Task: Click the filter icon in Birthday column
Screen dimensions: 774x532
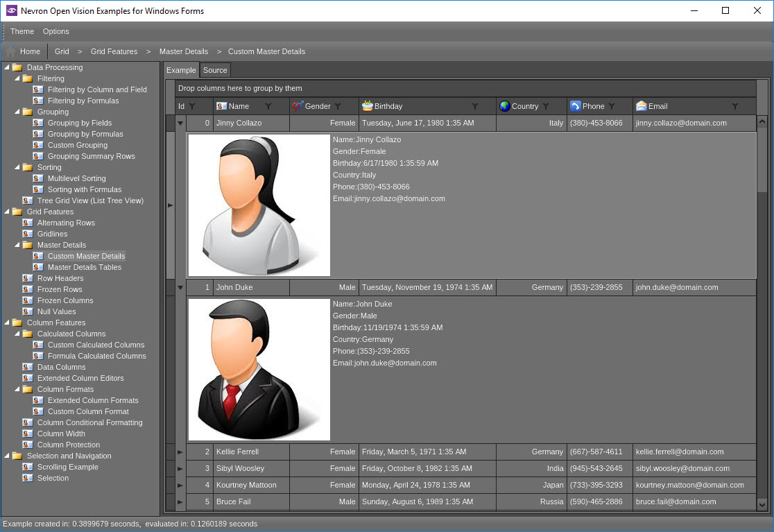Action: (x=475, y=107)
